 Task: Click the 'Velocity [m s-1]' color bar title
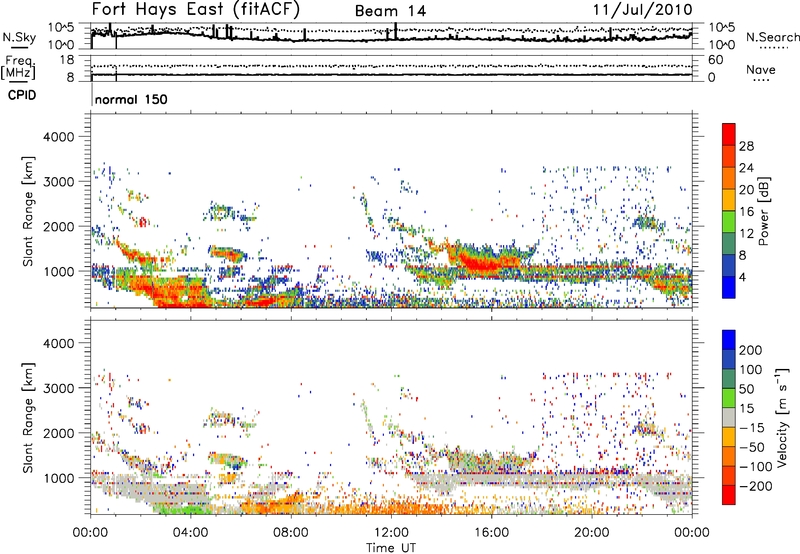pos(782,417)
